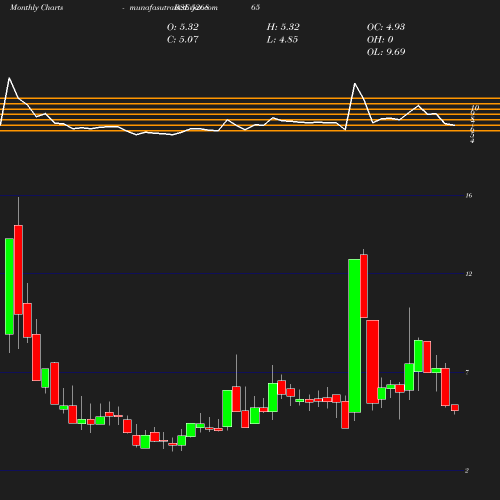Click the "Monthly Charts" title text
500x500 pixels.
(x=37, y=8)
